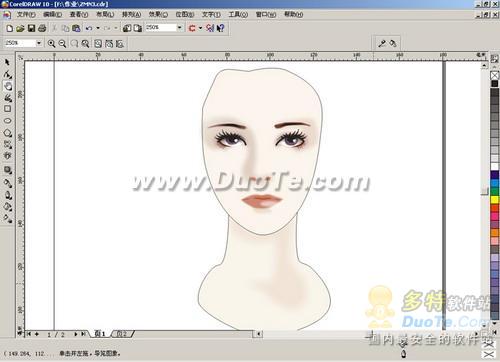Image resolution: width=500 pixels, height=362 pixels.
Task: Switch to the 页1 page tab
Action: pos(100,334)
